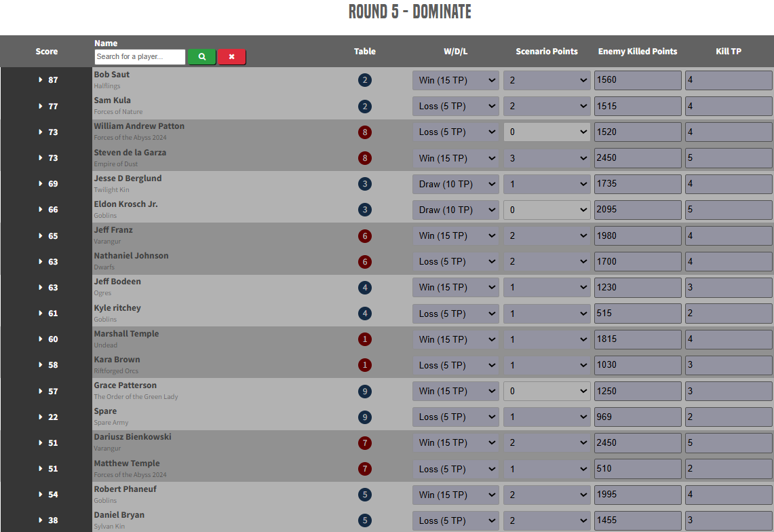The height and width of the screenshot is (532, 774).
Task: Click the red clear search X button
Action: pyautogui.click(x=231, y=57)
